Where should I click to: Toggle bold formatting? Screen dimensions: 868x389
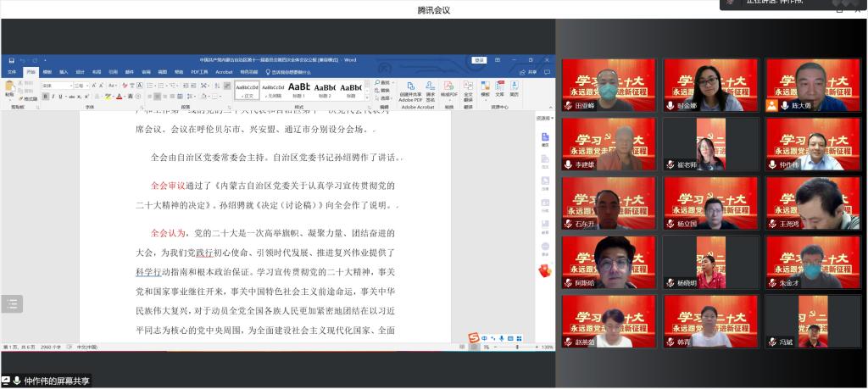coord(44,97)
